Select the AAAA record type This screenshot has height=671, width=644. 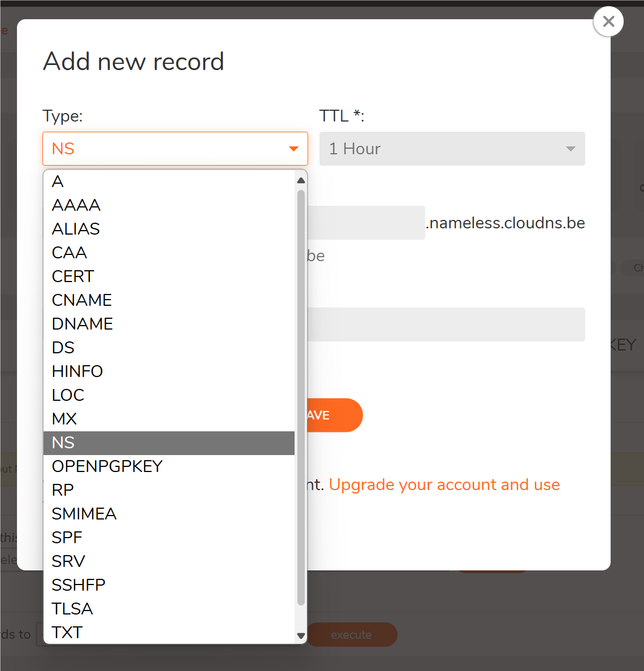(x=169, y=205)
